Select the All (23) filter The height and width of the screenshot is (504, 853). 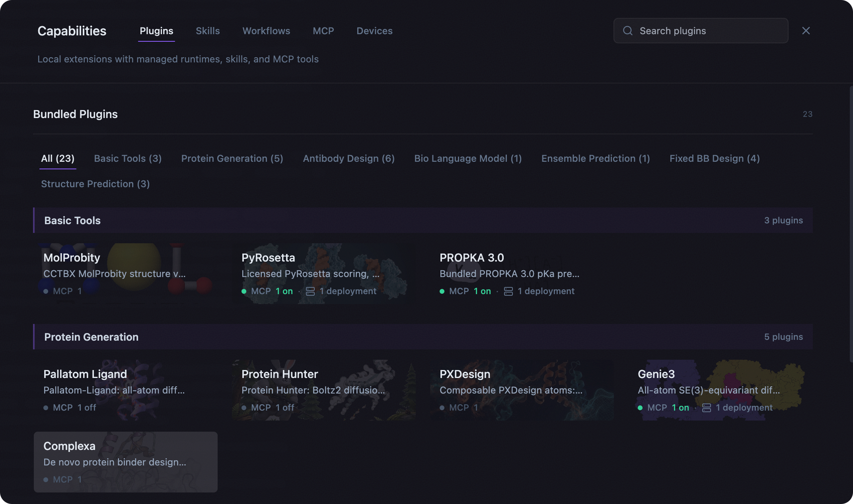click(x=58, y=159)
